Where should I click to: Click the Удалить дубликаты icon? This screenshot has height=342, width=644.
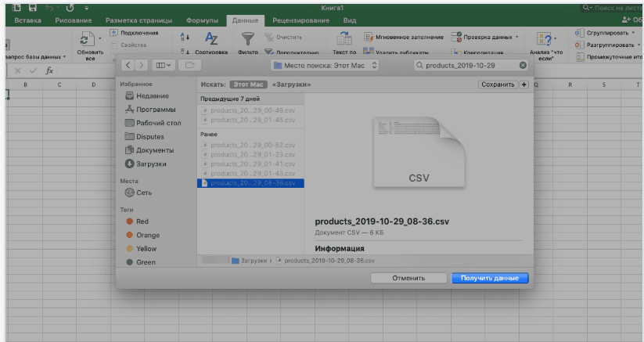369,52
